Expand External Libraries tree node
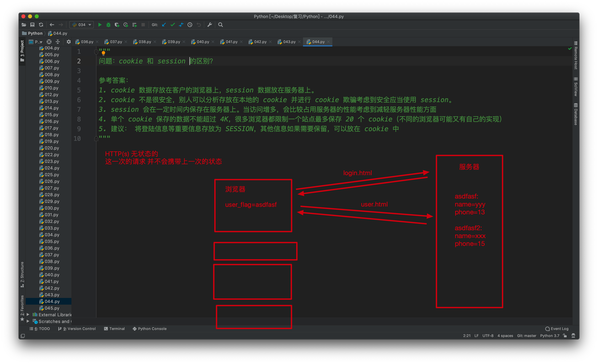Screen dimensions: 598x364 click(x=28, y=315)
